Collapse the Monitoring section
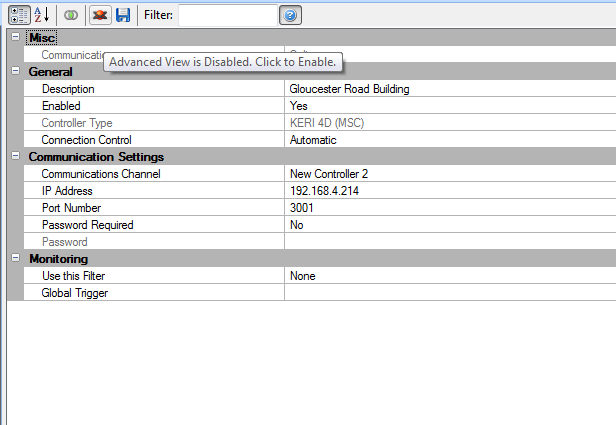The height and width of the screenshot is (425, 616). (15, 259)
